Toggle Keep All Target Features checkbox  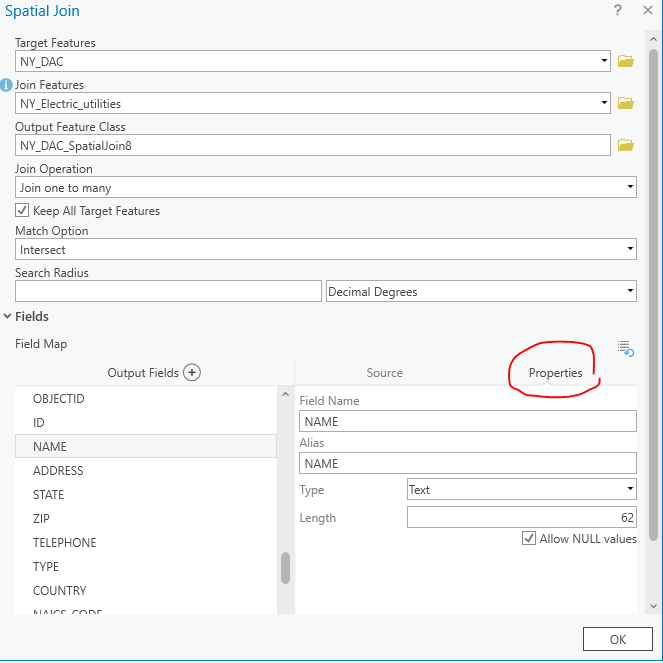pos(23,211)
